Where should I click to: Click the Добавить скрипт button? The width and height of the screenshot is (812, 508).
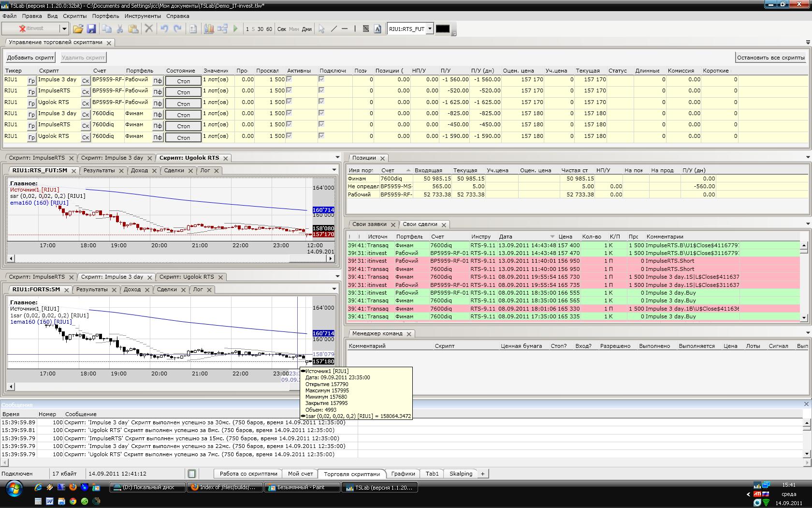[x=30, y=58]
